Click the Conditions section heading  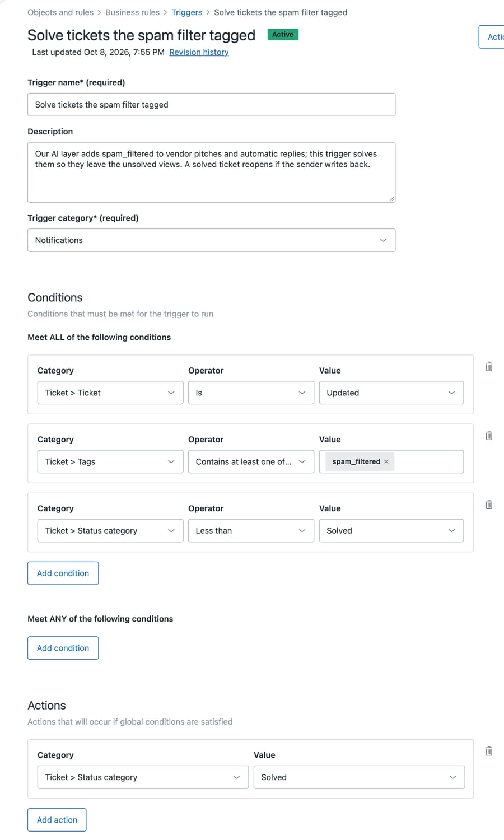click(55, 297)
